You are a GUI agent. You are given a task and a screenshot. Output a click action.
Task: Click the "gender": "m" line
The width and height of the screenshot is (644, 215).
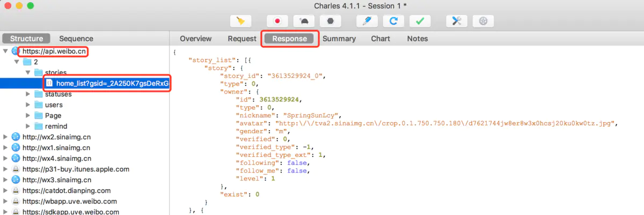(x=265, y=131)
